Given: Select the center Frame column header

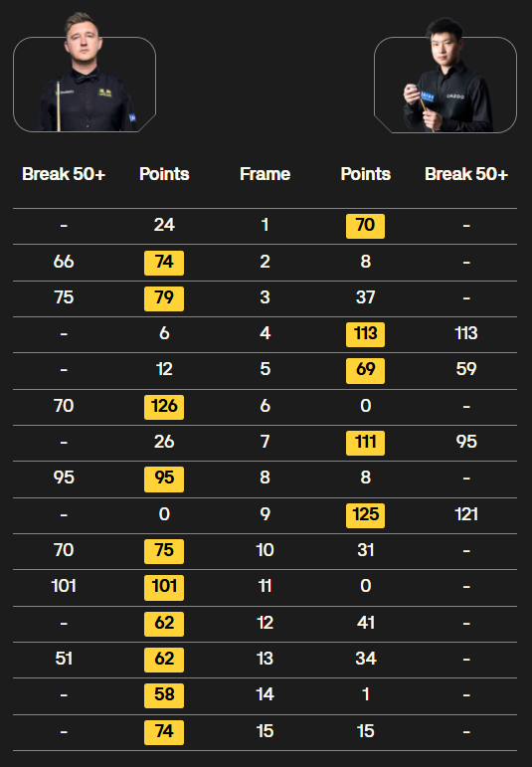Looking at the screenshot, I should pos(266,174).
